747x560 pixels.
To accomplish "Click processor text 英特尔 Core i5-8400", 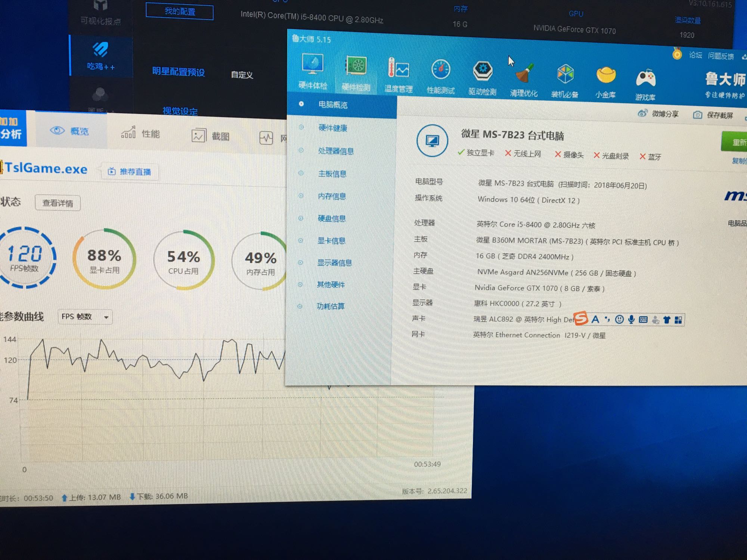I will 536,225.
